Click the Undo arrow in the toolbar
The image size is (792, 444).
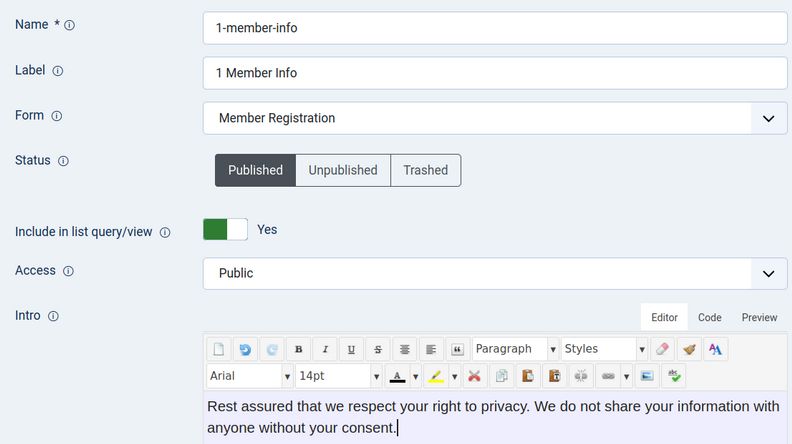[245, 350]
